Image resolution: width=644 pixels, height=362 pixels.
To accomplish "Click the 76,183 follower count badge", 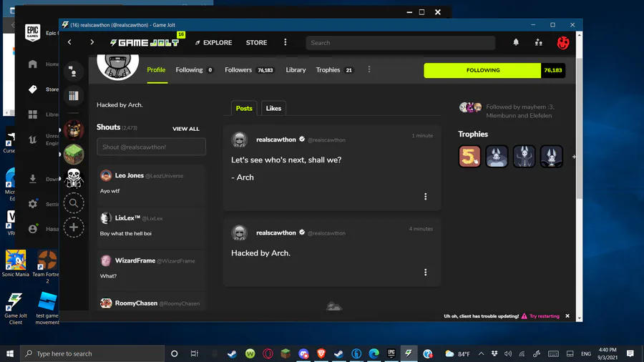I will pos(553,70).
